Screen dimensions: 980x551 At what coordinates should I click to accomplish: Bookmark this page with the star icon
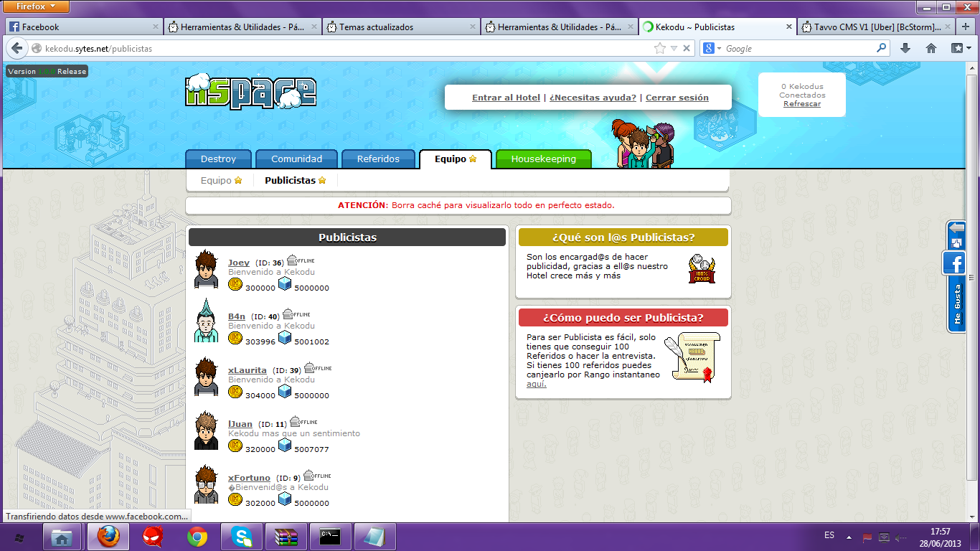pos(659,48)
